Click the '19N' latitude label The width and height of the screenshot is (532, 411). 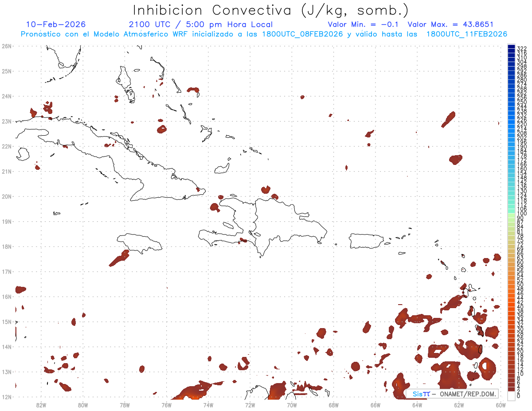pos(7,221)
